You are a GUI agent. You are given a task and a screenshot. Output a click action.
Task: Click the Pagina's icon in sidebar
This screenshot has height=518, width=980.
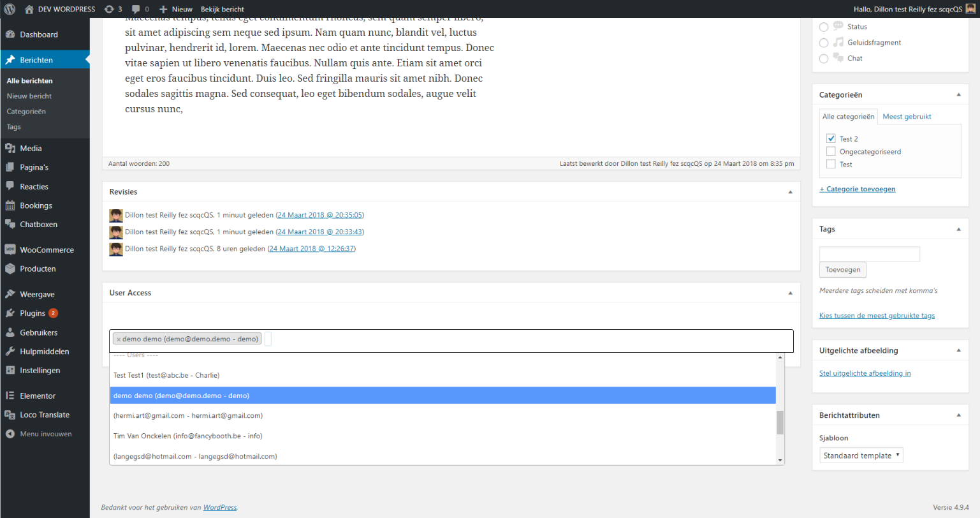click(10, 167)
